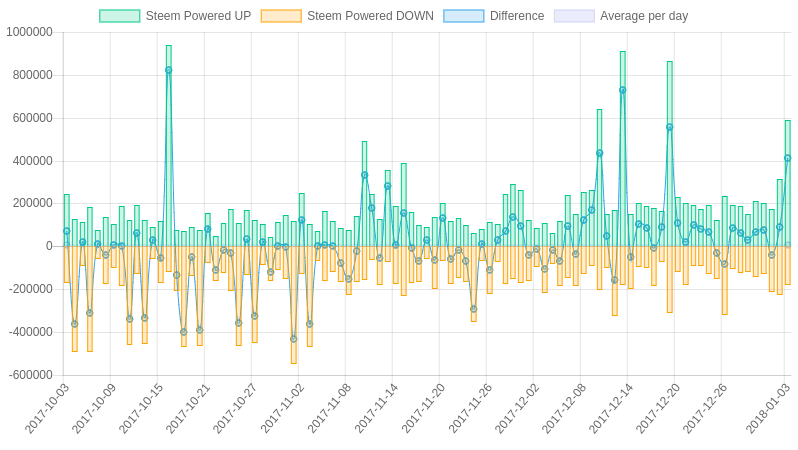This screenshot has width=798, height=450.
Task: Toggle the Steem Powered UP legend label
Action: pyautogui.click(x=198, y=16)
